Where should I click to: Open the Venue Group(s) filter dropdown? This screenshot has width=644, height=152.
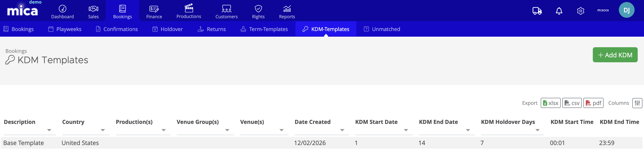pos(227,130)
